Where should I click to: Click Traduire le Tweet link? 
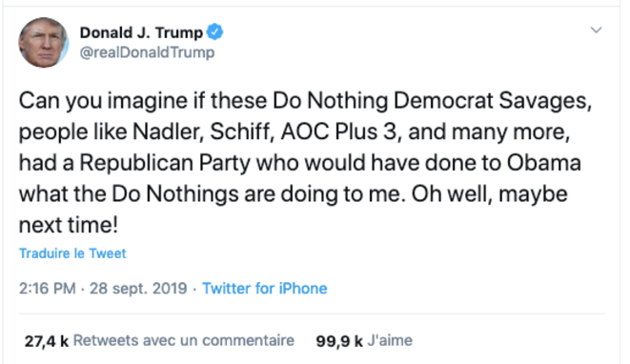tap(72, 253)
